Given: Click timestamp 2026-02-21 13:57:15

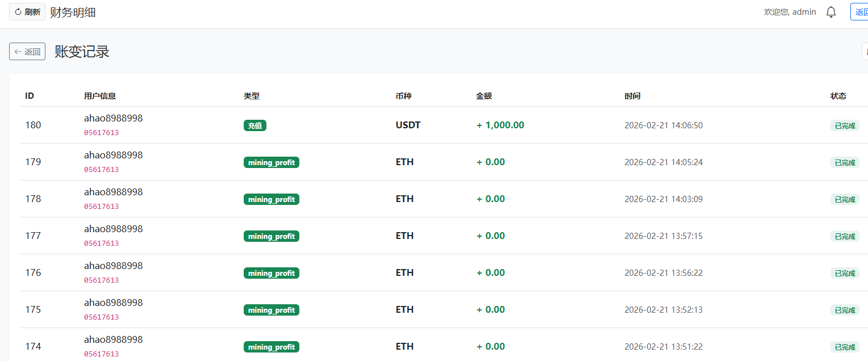Looking at the screenshot, I should point(663,236).
